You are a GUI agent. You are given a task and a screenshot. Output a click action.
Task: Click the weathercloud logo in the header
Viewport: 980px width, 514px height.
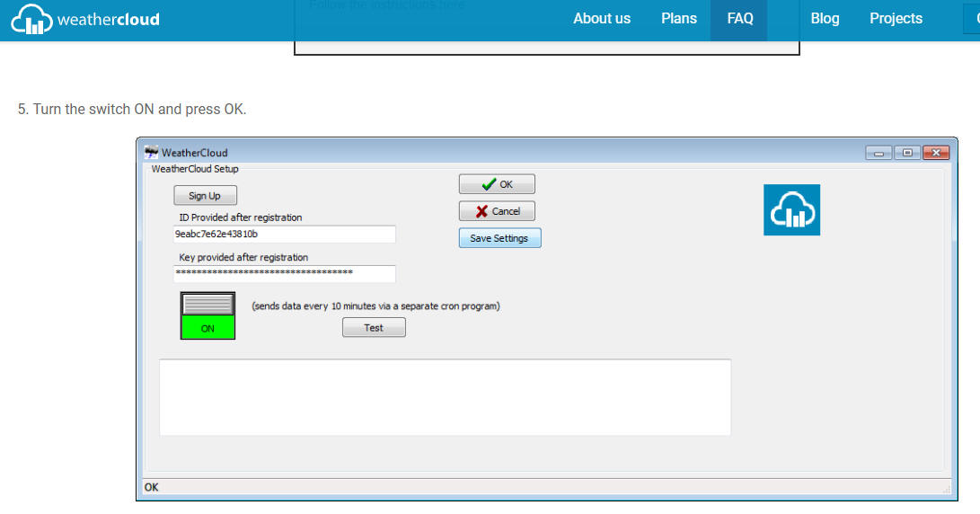pyautogui.click(x=85, y=19)
